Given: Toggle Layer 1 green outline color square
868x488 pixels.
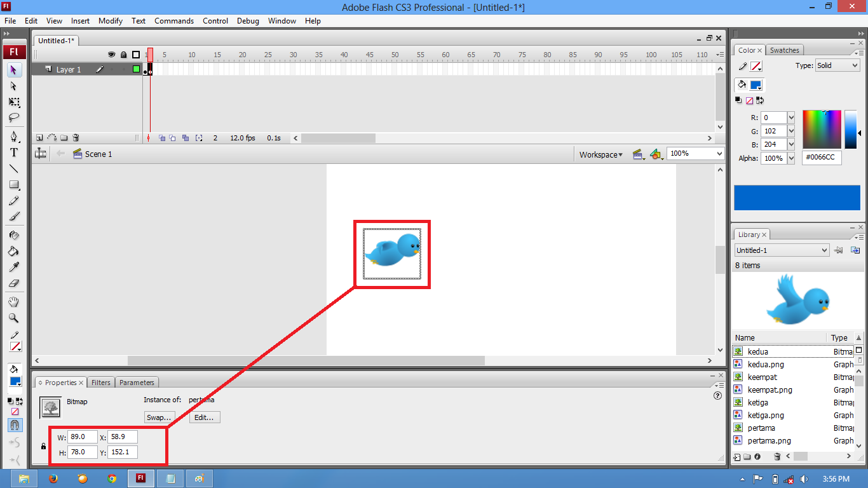Looking at the screenshot, I should [136, 69].
